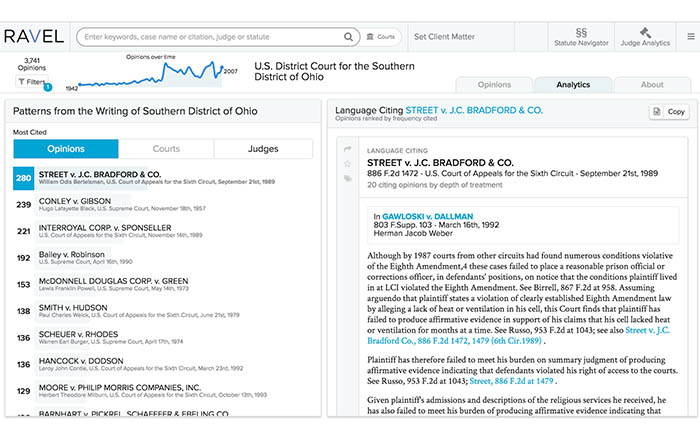This screenshot has width=700, height=440.
Task: Switch to the Opinions tab in the header
Action: [x=494, y=85]
